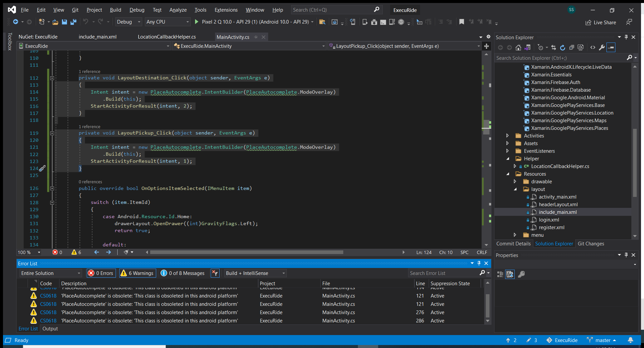
Task: Collapse the LayoutPickup_Click method at line 119
Action: click(52, 133)
